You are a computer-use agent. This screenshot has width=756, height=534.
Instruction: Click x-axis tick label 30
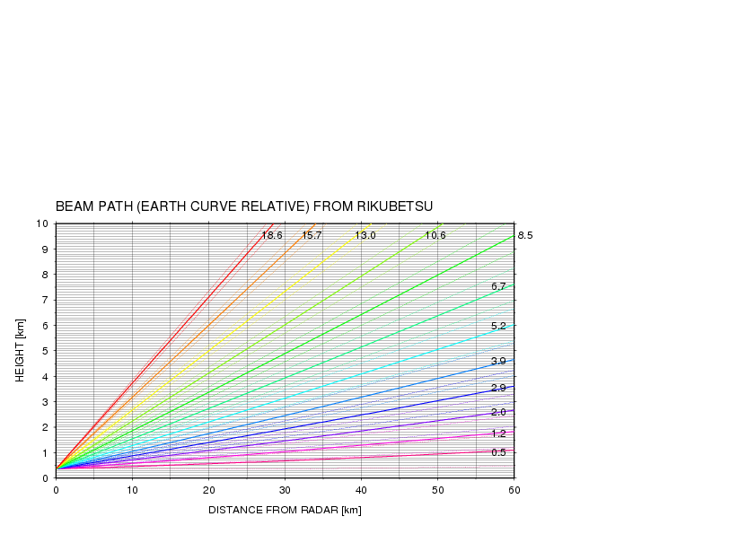285,490
